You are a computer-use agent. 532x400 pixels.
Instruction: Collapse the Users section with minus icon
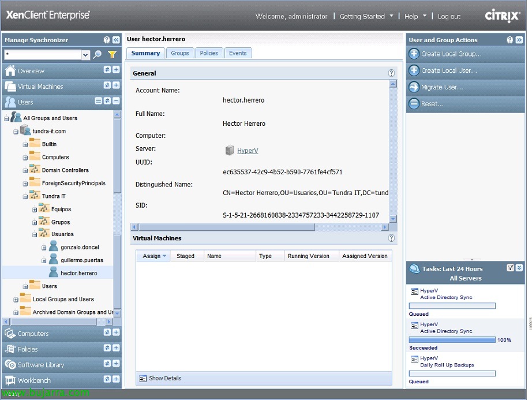point(116,101)
